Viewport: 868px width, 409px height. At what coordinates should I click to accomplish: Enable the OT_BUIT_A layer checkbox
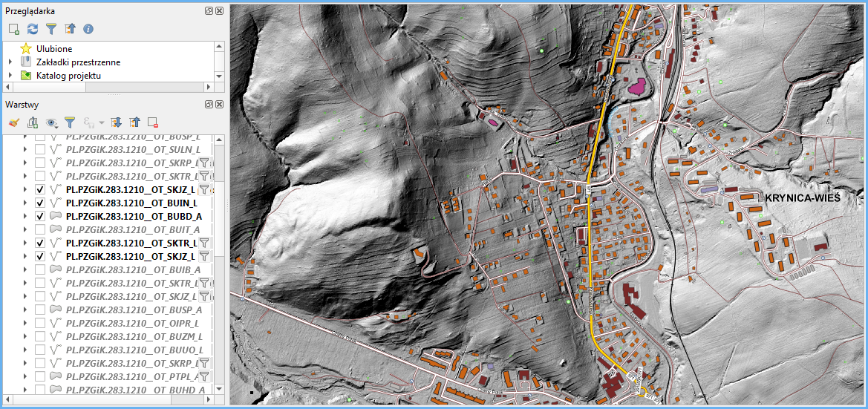tap(40, 229)
